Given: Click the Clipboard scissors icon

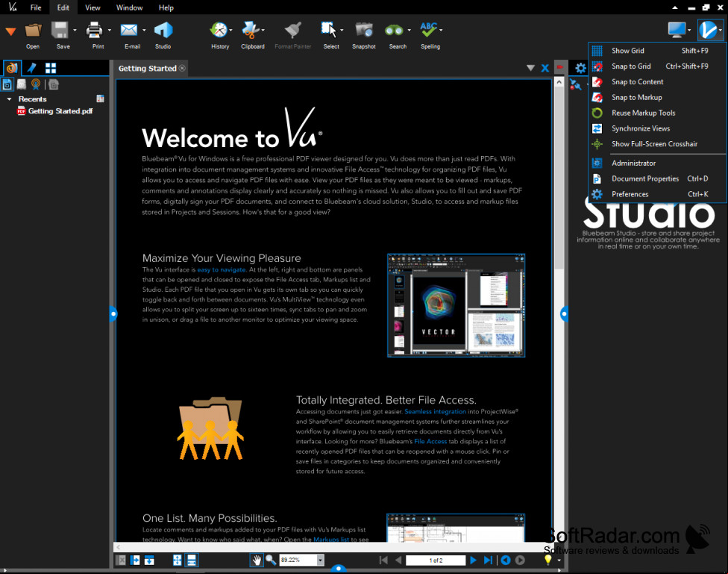Looking at the screenshot, I should tap(251, 30).
